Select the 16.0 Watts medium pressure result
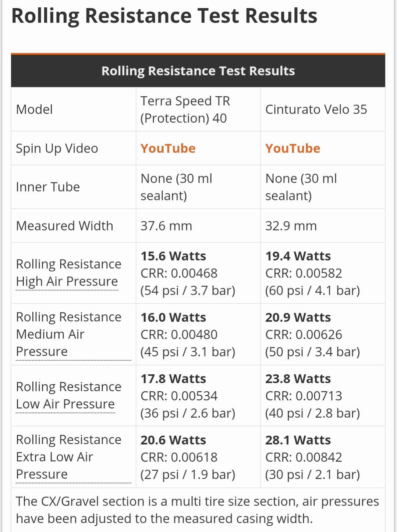Image resolution: width=397 pixels, height=532 pixels. (173, 317)
